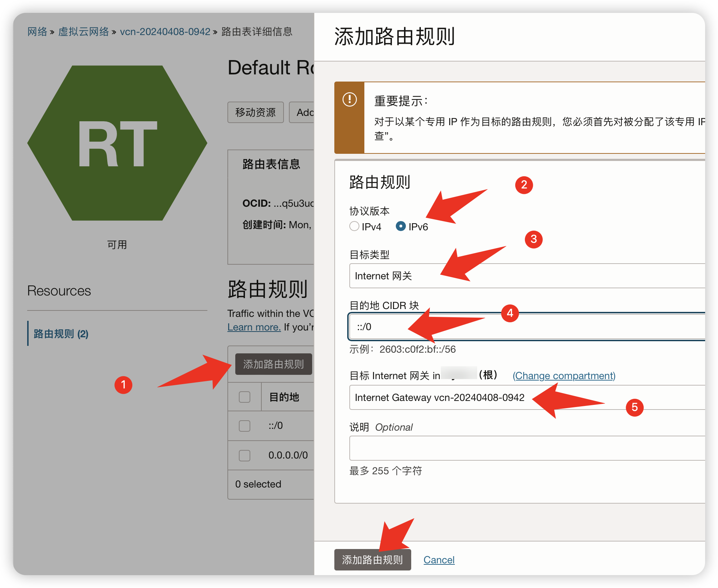The height and width of the screenshot is (588, 718).
Task: Click the exclamation icon in the 重要提示 banner
Action: click(x=349, y=100)
